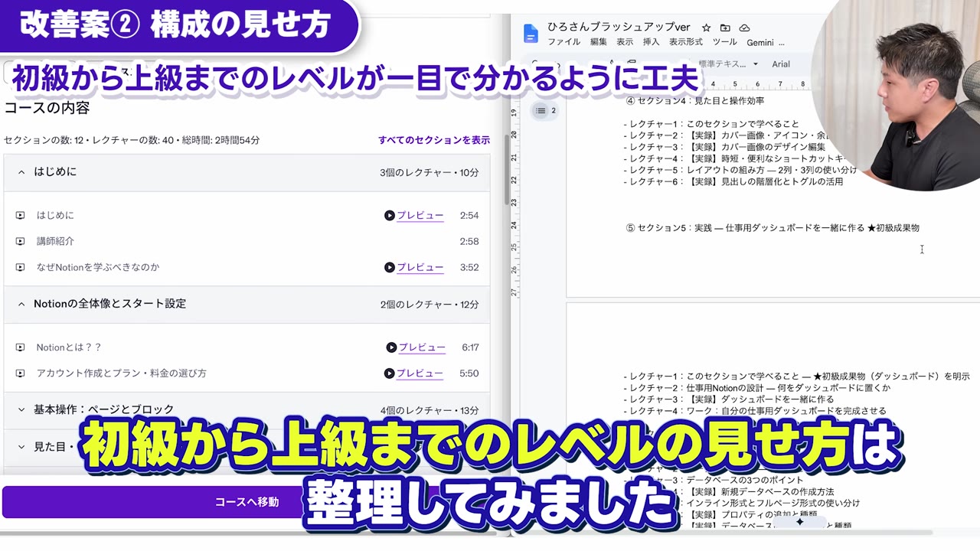This screenshot has height=551, width=980.
Task: Open the Arial font dropdown
Action: click(x=781, y=64)
